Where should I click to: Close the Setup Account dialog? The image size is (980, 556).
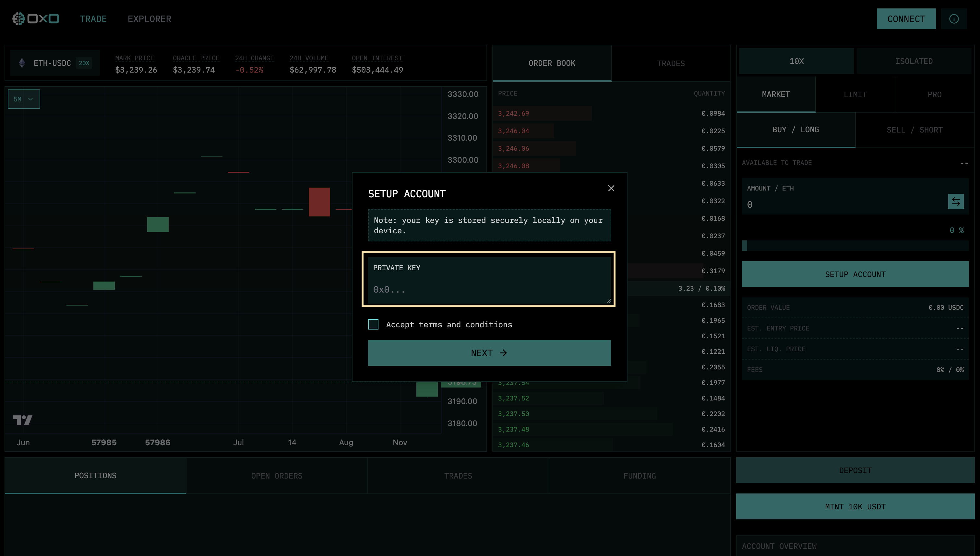tap(611, 188)
